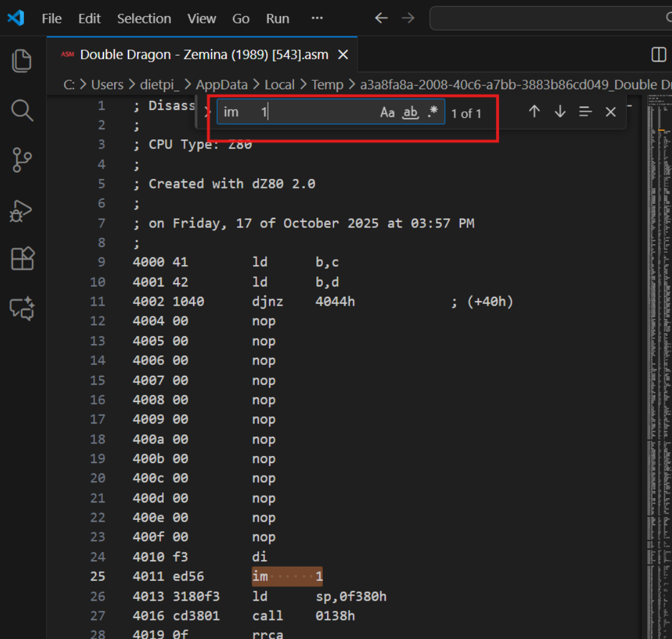Click the split editor icon
Screen dimensions: 672x639
click(x=659, y=54)
